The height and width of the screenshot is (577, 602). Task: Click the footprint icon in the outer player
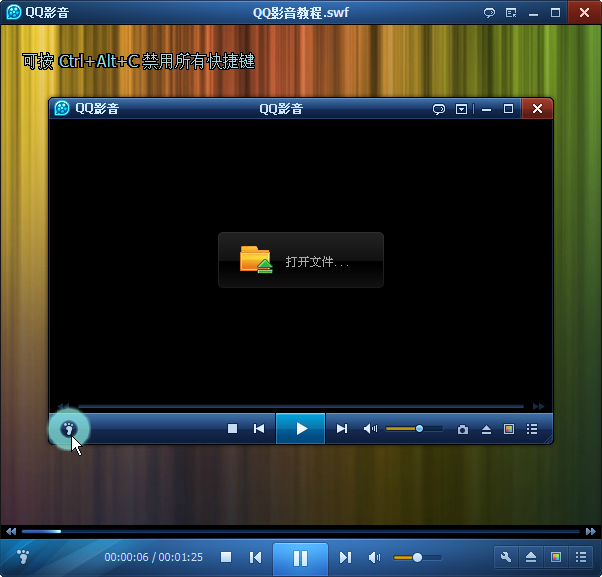click(x=23, y=557)
